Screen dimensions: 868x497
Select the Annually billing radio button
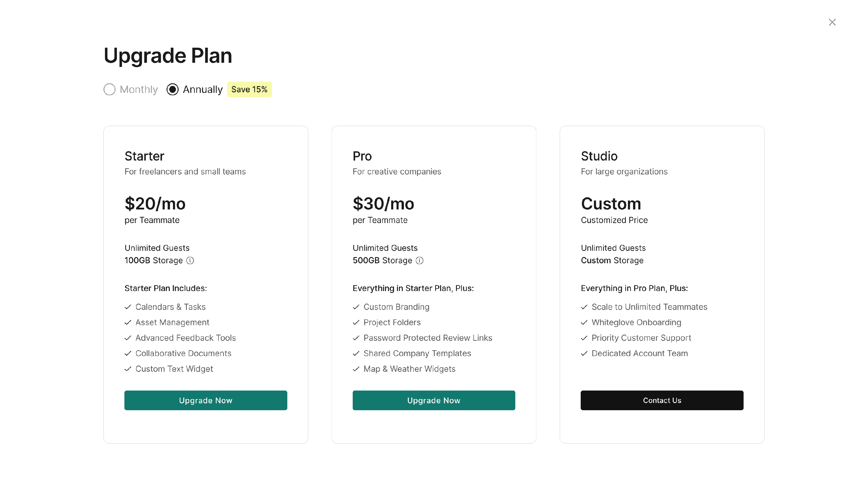[x=172, y=89]
